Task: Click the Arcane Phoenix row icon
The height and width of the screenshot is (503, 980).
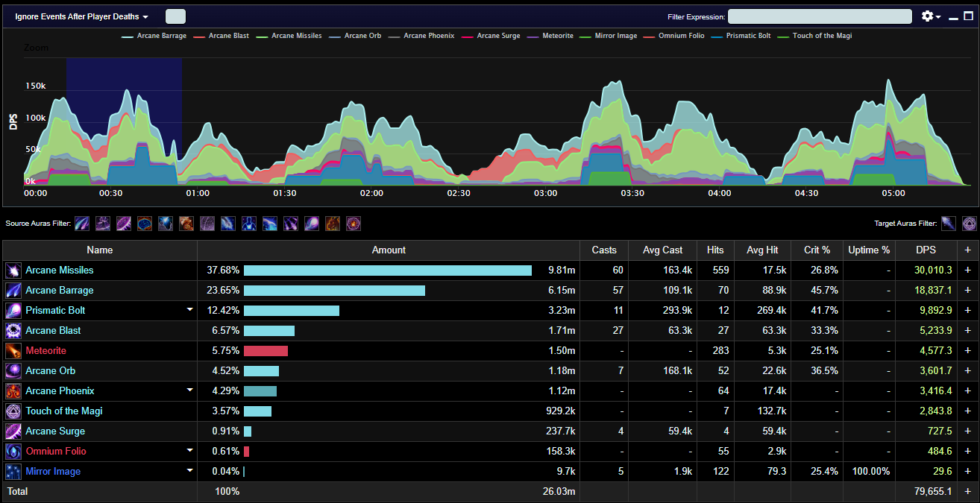Action: pyautogui.click(x=13, y=391)
